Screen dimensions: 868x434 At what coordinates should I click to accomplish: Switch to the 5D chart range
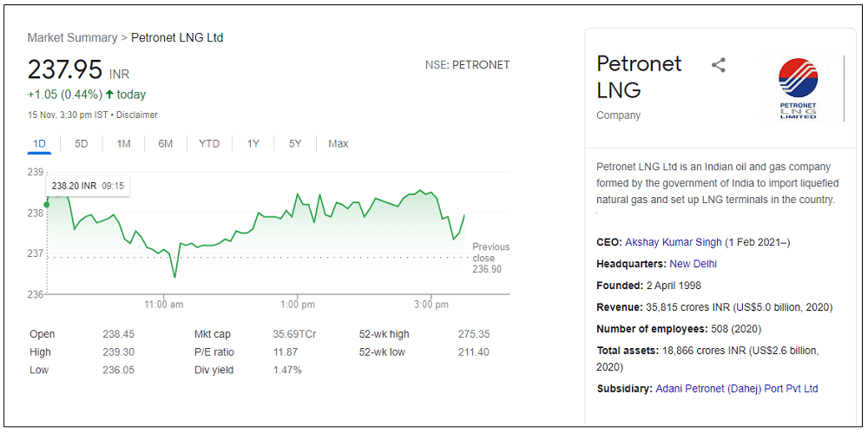82,144
